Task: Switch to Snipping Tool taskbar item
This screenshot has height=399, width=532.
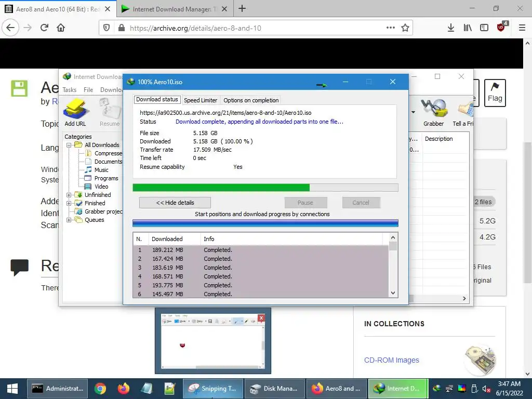Action: pos(213,389)
